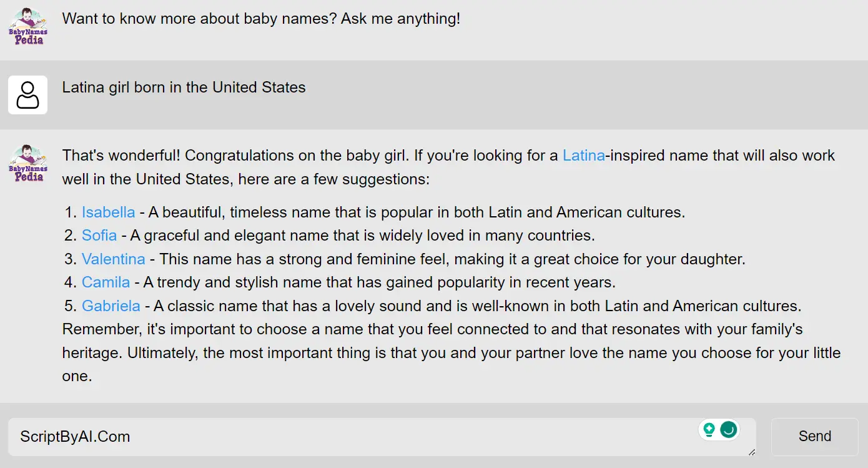The height and width of the screenshot is (468, 868).
Task: Open the Valentina name page
Action: click(x=113, y=259)
